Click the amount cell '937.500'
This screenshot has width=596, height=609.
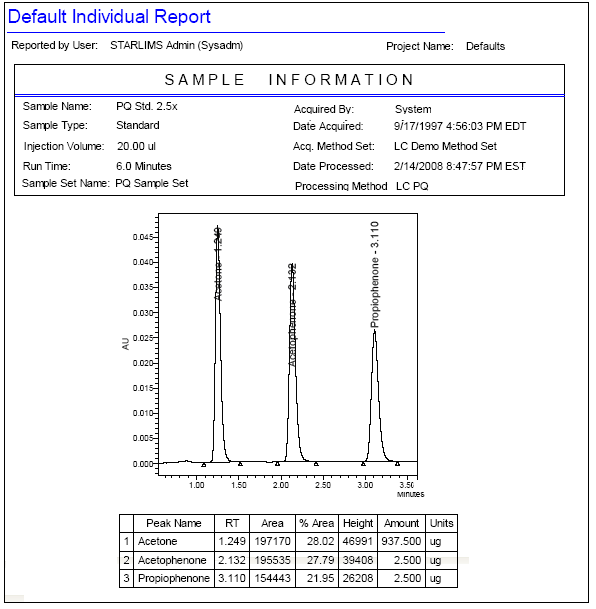(x=401, y=541)
